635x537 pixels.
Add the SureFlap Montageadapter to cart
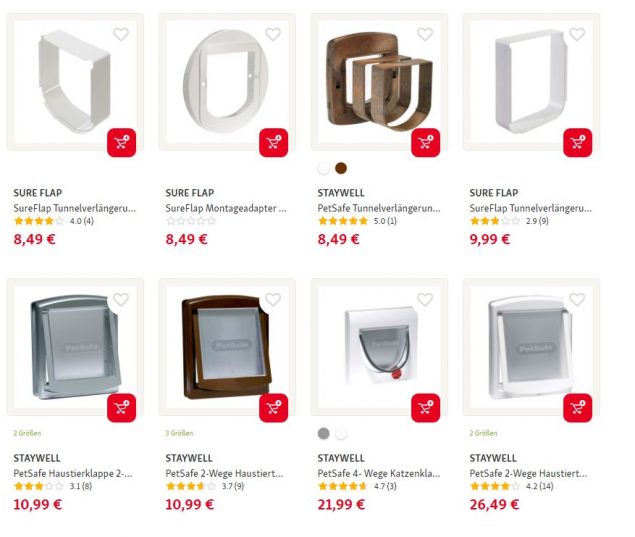[x=273, y=143]
